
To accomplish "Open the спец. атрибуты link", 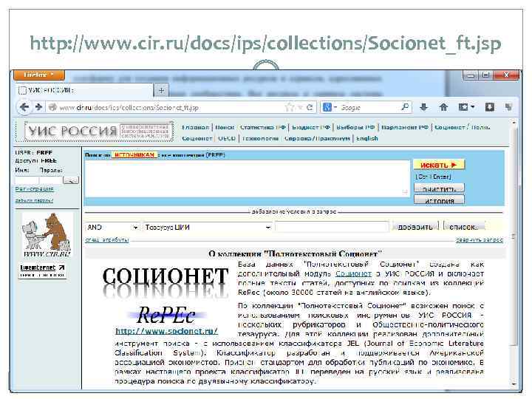I will pos(107,240).
